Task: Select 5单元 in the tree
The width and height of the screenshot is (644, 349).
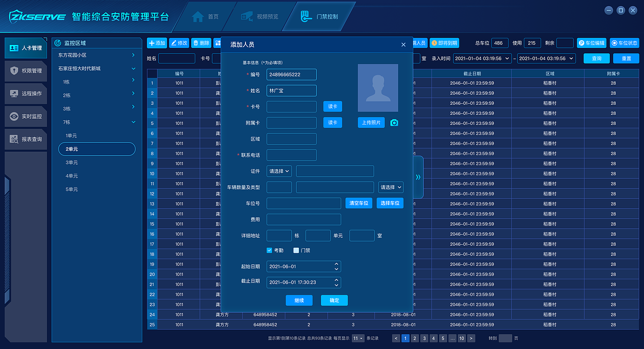Action: [x=72, y=189]
